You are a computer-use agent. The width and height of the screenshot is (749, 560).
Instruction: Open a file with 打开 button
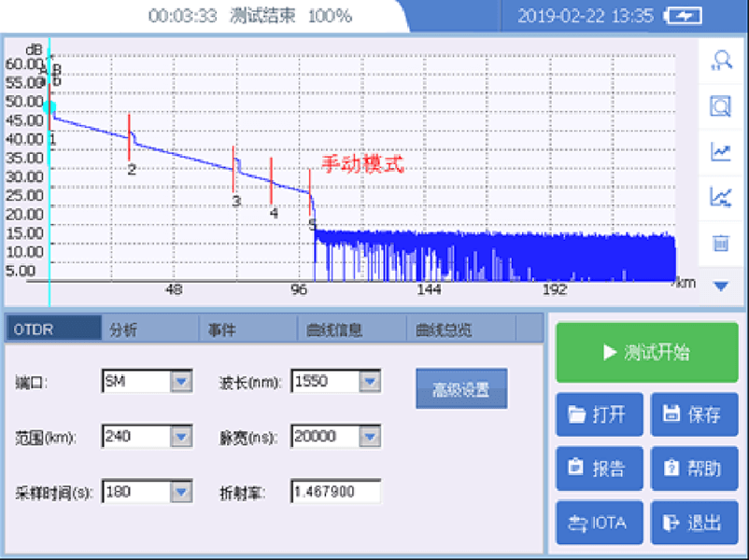pyautogui.click(x=598, y=414)
